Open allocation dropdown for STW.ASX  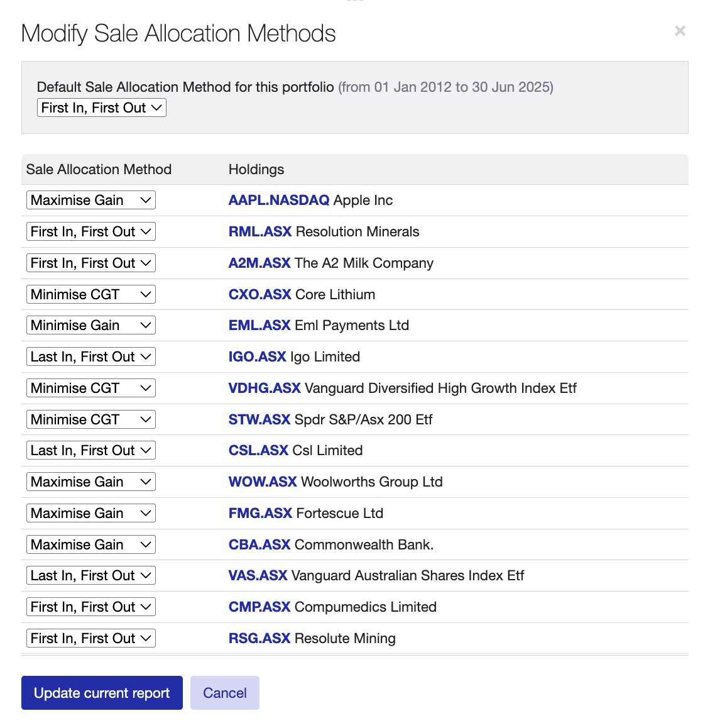tap(91, 419)
